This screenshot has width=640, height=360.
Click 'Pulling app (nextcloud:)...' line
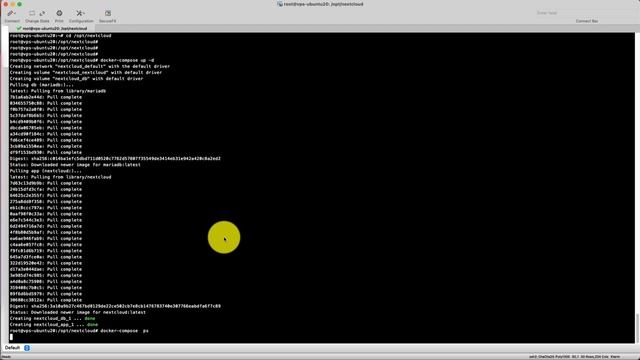[x=46, y=171]
